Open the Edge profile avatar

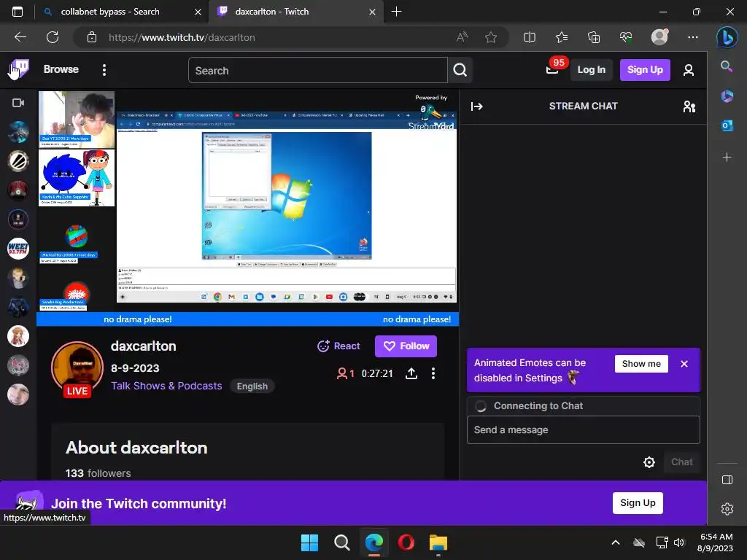tap(659, 36)
